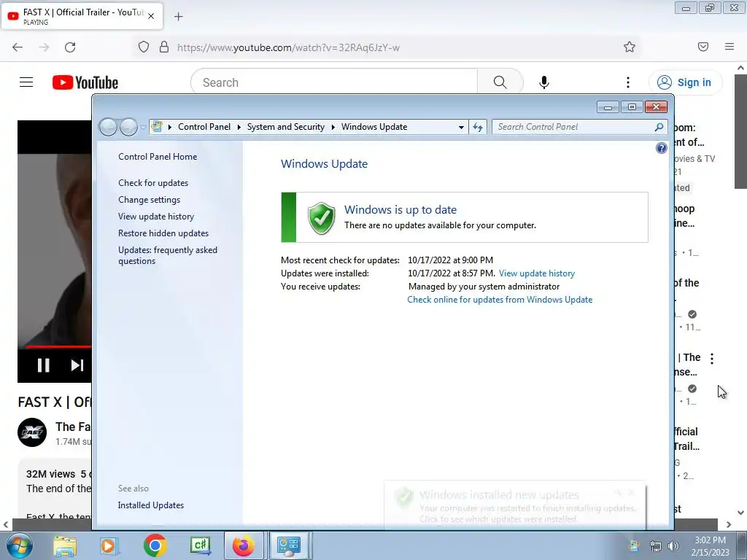Select the Windows Update breadcrumb
The image size is (747, 560).
[374, 127]
